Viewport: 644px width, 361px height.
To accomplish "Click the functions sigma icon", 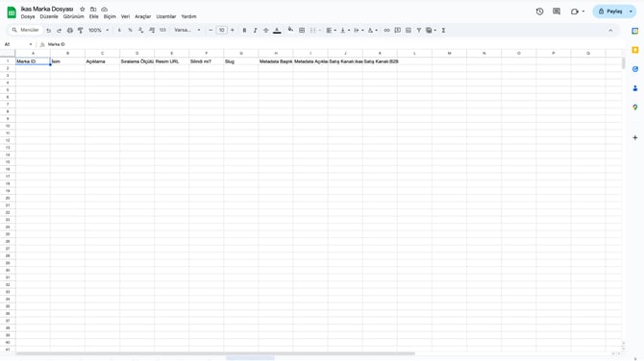I will pyautogui.click(x=443, y=31).
